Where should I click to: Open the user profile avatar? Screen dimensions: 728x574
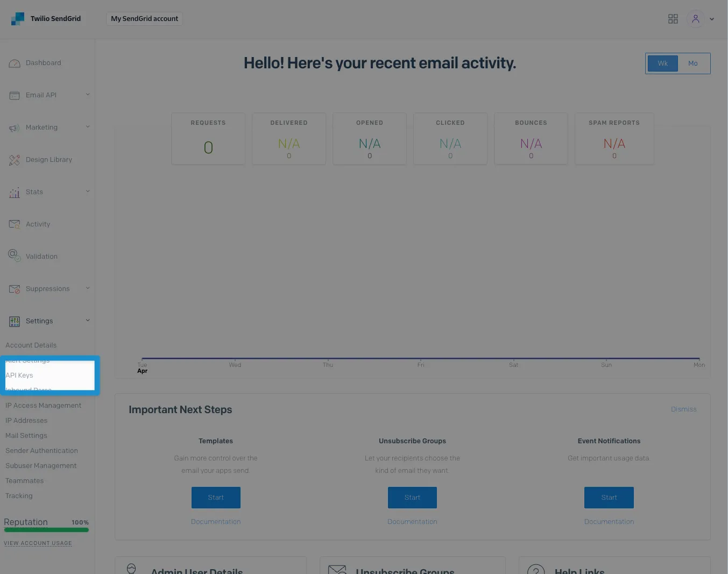pyautogui.click(x=696, y=19)
